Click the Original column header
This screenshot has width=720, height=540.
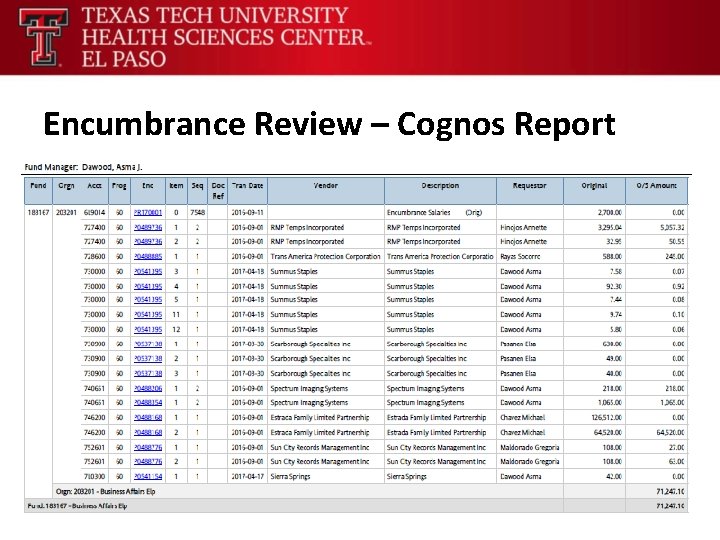tap(594, 191)
